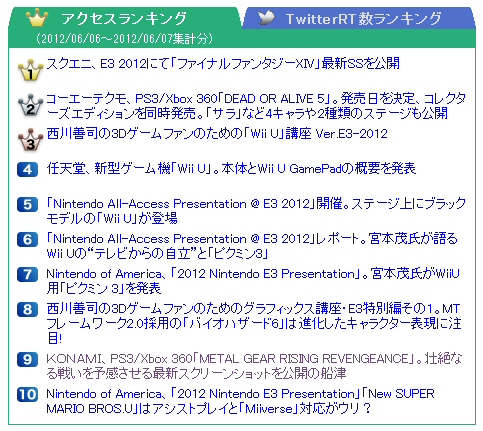
Task: Open rank 5 ブラックモデルのWii U article
Action: pos(256,211)
